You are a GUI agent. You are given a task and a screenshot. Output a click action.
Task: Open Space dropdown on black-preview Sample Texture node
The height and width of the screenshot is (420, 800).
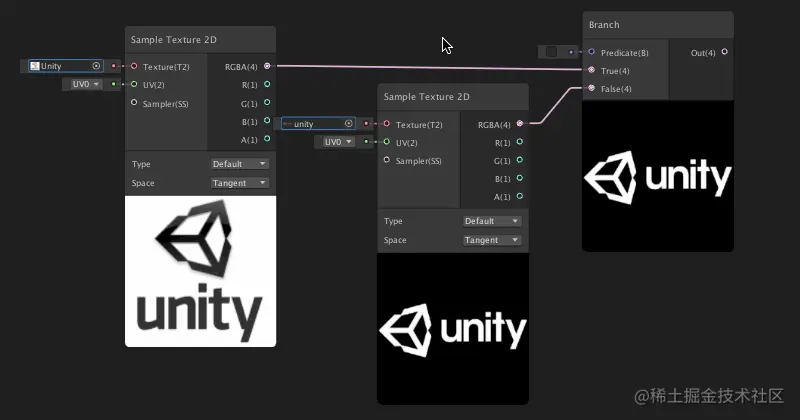(x=492, y=240)
